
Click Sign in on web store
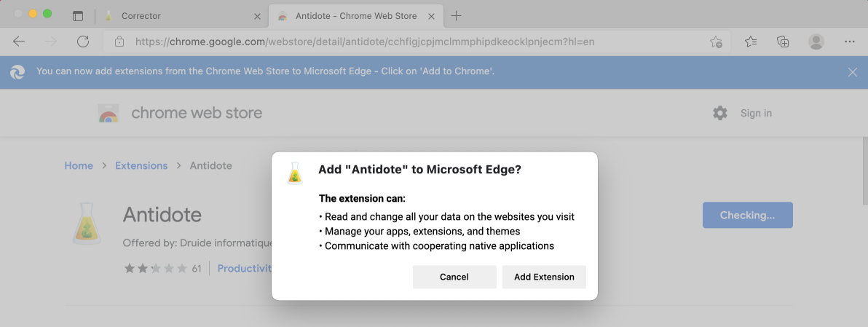756,113
